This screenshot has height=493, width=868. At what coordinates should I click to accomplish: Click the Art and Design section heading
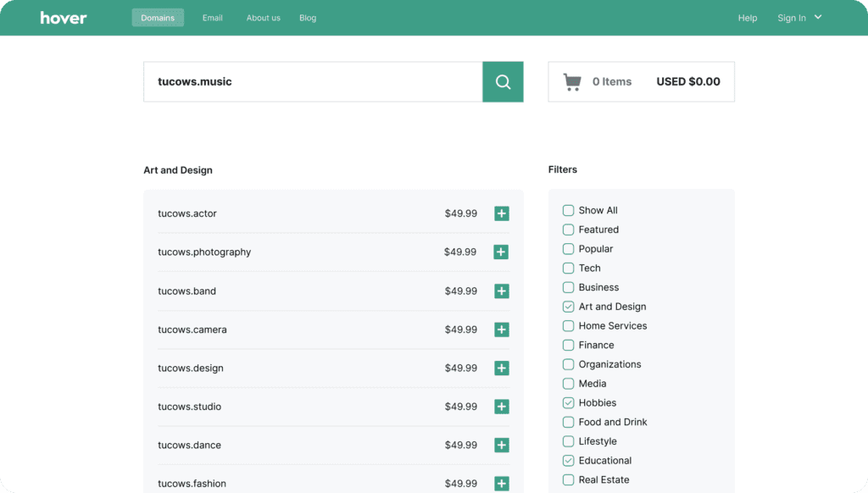pyautogui.click(x=178, y=170)
